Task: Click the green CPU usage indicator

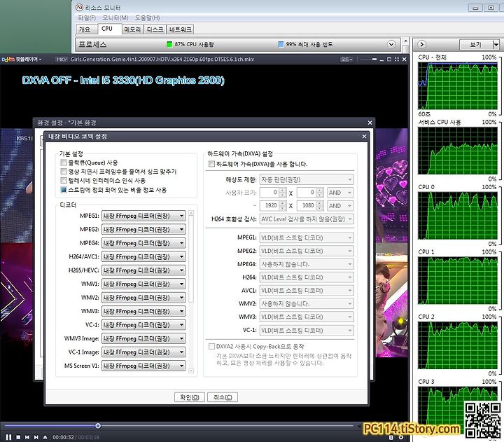Action: click(x=169, y=44)
